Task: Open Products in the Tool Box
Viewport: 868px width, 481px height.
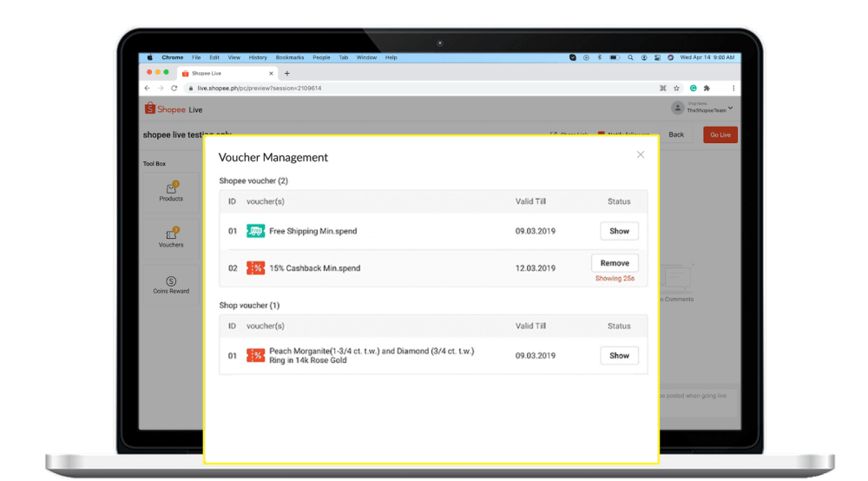Action: [171, 192]
